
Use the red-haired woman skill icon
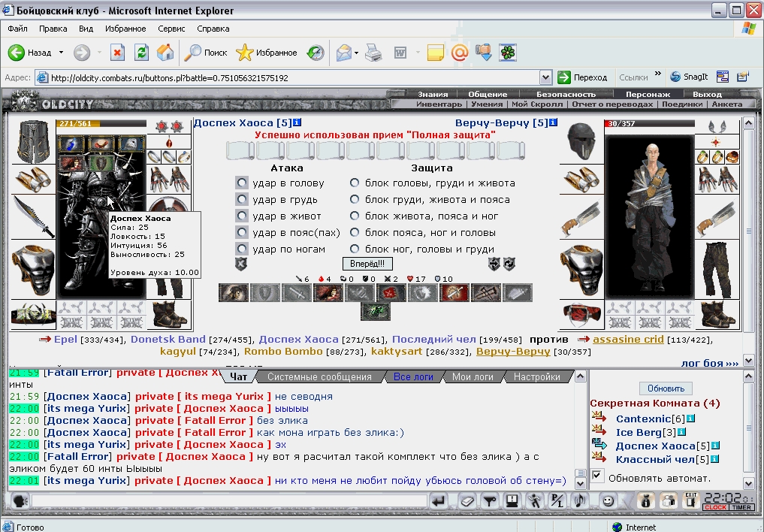click(x=328, y=293)
